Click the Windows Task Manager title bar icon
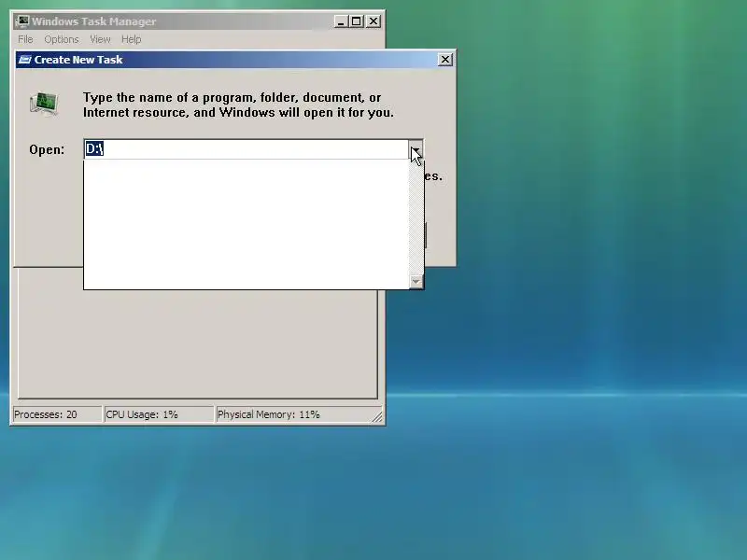Viewport: 747px width, 560px height. click(22, 21)
